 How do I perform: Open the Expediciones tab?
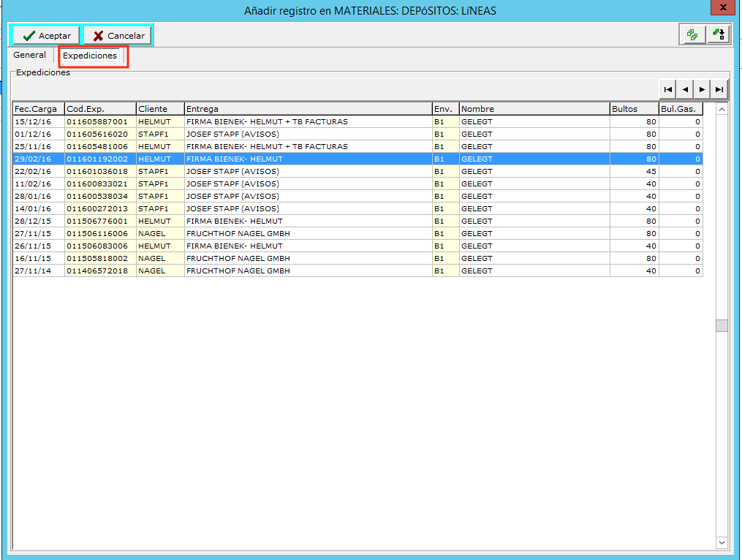click(90, 56)
